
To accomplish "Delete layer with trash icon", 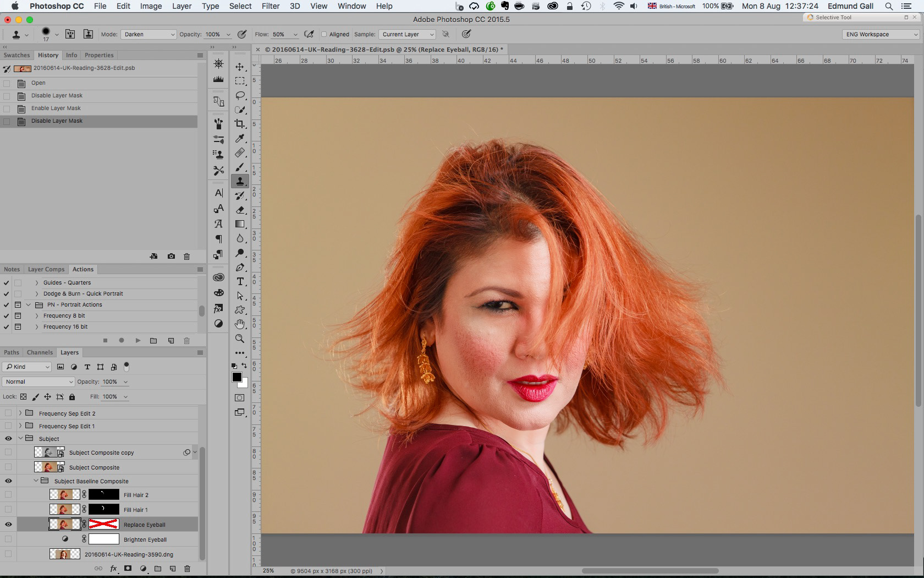I will coord(187,569).
